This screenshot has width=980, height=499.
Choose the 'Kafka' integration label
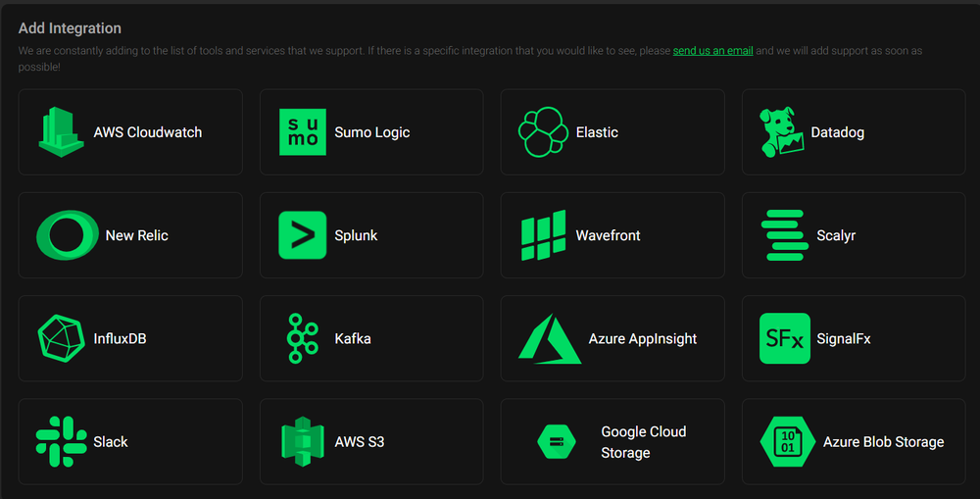[353, 338]
